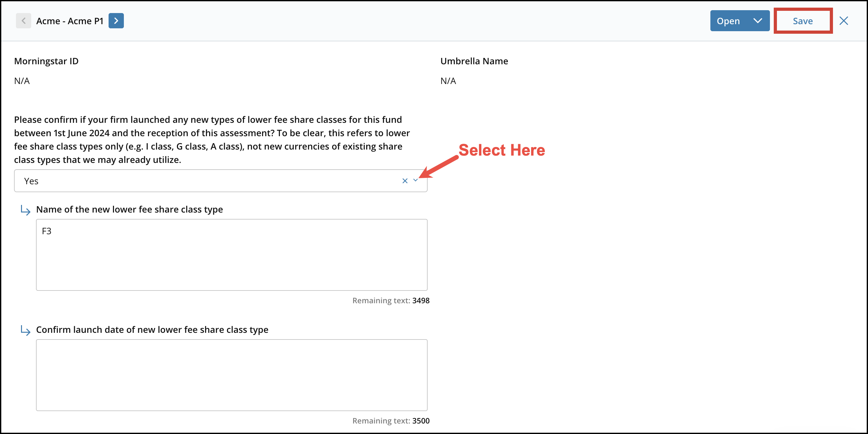Click the share class name field containing F3
The image size is (868, 434).
231,255
